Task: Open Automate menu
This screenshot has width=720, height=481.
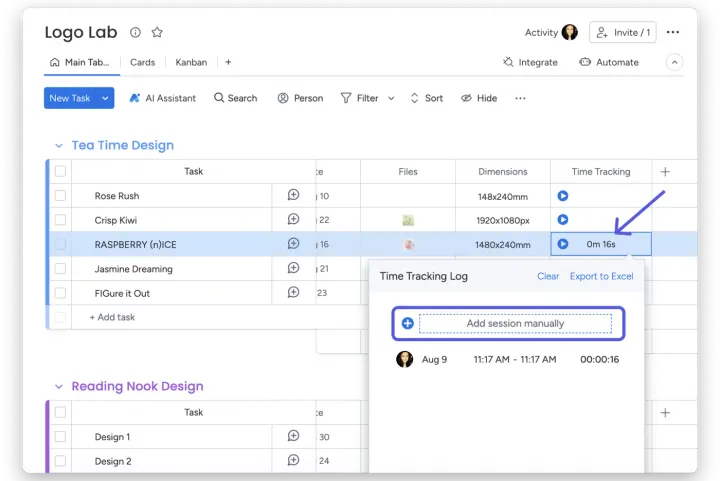Action: (608, 62)
